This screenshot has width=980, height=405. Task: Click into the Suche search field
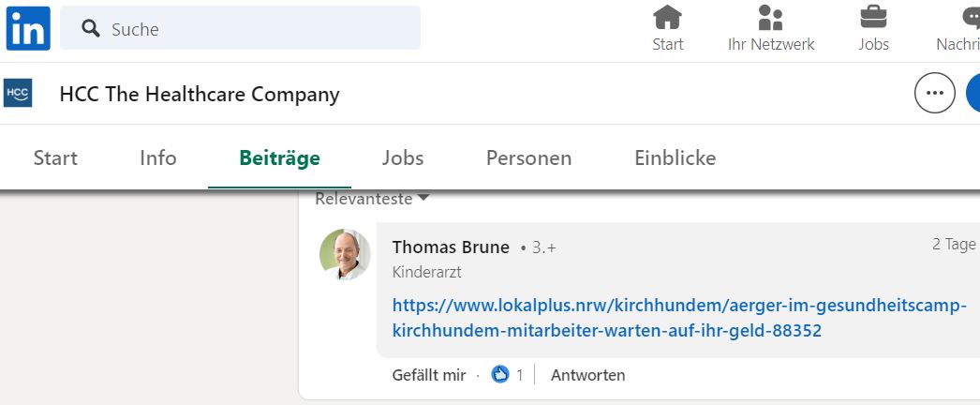[253, 29]
